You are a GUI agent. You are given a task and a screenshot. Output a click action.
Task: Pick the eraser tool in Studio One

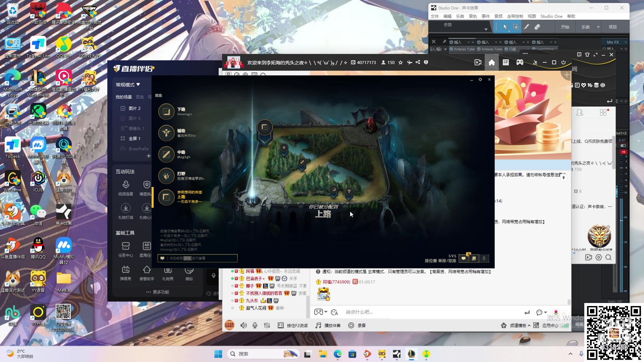(537, 27)
